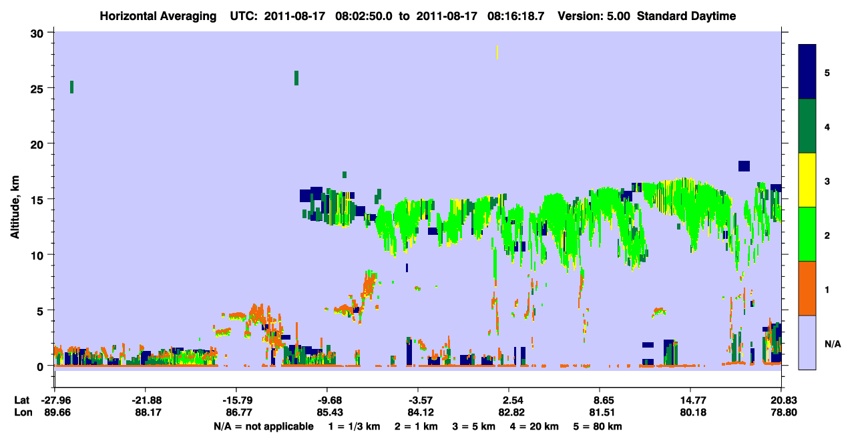Click the bright green level 2 color swatch
868x445 pixels.
pyautogui.click(x=807, y=234)
